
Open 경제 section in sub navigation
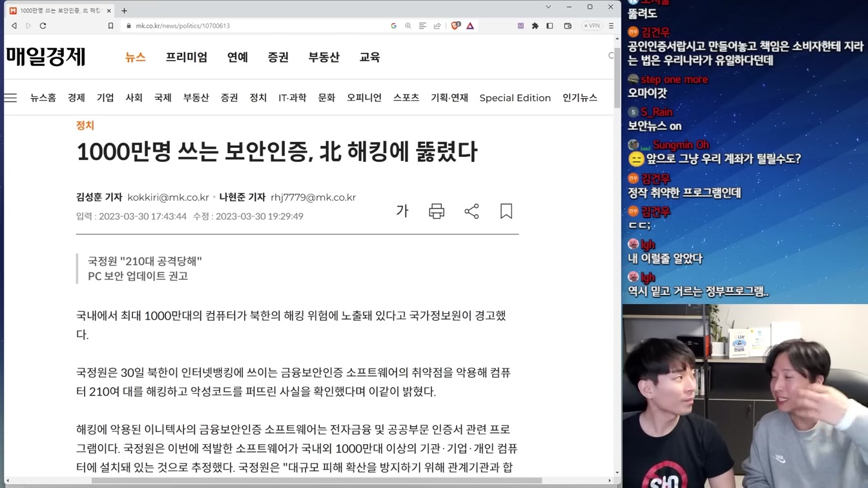coord(76,98)
